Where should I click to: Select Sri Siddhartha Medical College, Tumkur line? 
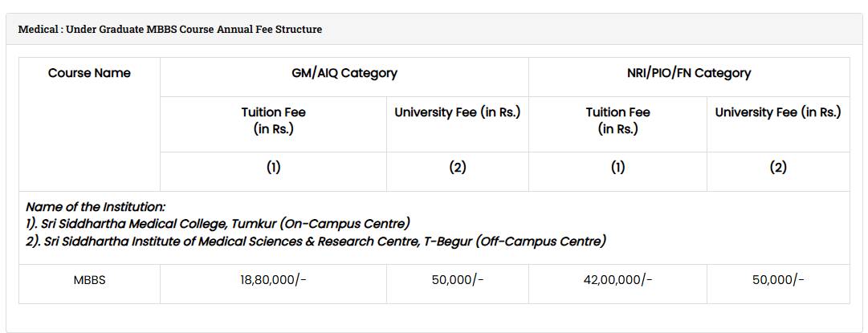[x=218, y=223]
